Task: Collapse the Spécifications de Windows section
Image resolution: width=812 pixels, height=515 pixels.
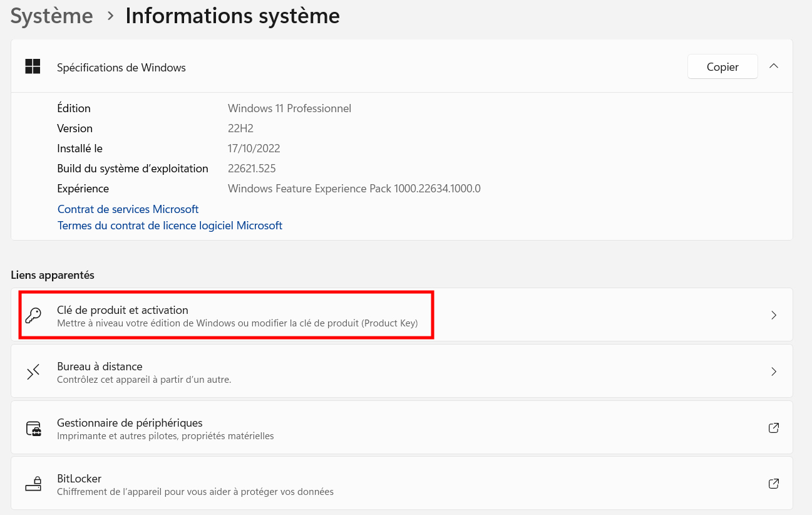Action: (774, 66)
